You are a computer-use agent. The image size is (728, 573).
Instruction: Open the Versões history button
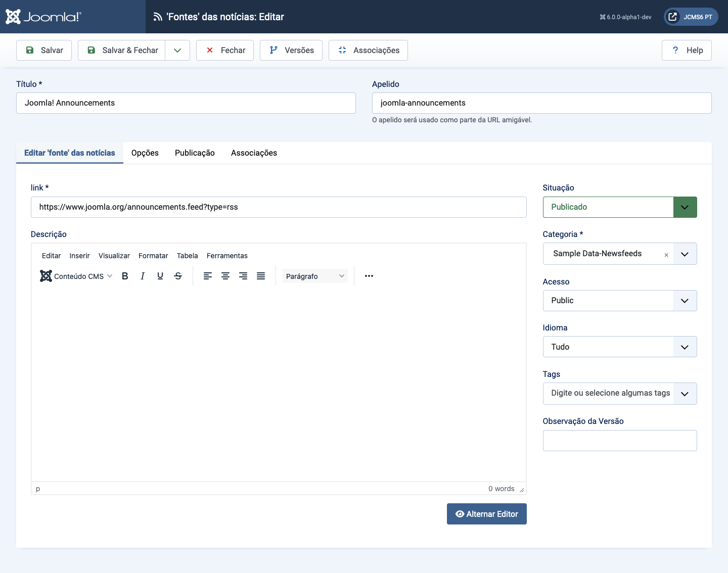[291, 51]
